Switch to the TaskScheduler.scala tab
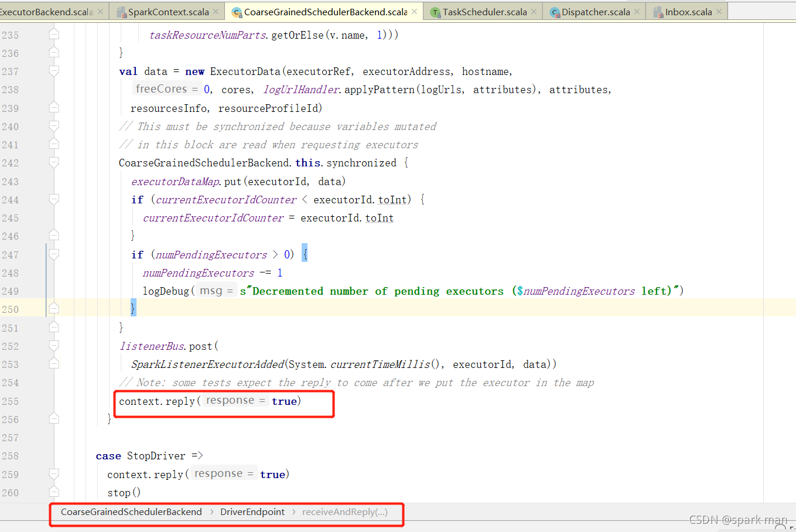796x532 pixels. coord(484,12)
